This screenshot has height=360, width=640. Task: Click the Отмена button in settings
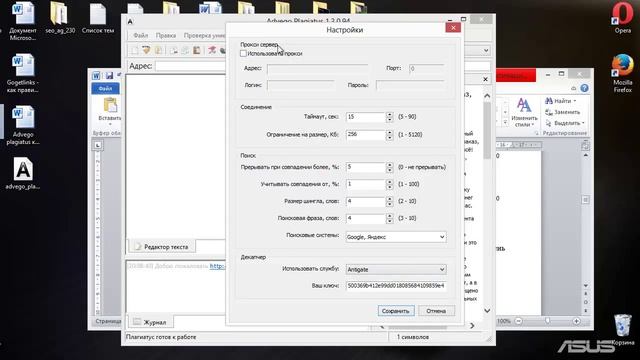[436, 311]
